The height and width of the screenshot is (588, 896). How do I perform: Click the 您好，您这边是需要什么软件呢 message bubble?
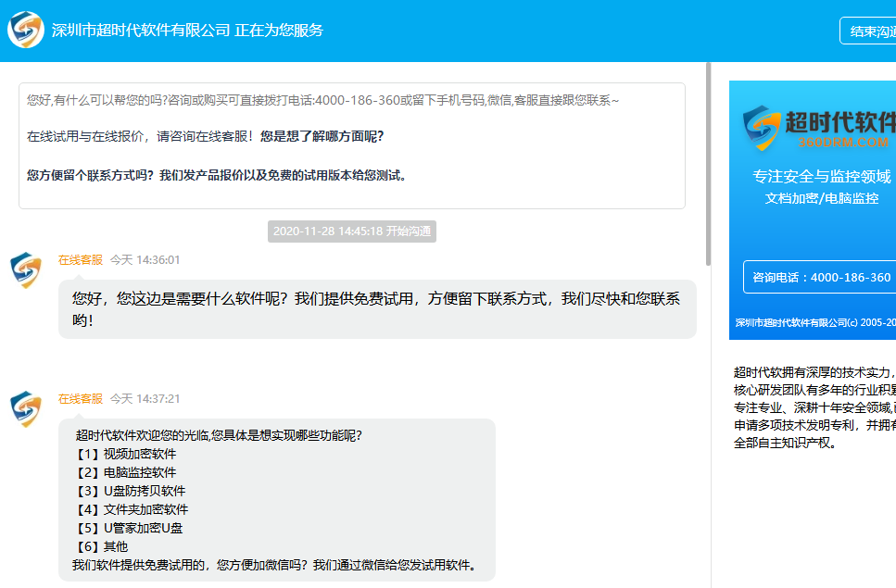coord(376,309)
